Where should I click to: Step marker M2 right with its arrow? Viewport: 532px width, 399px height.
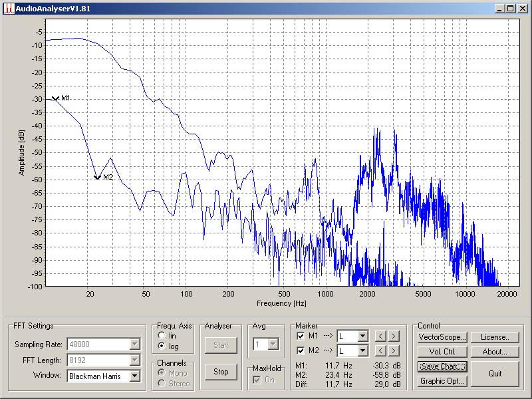(x=394, y=350)
